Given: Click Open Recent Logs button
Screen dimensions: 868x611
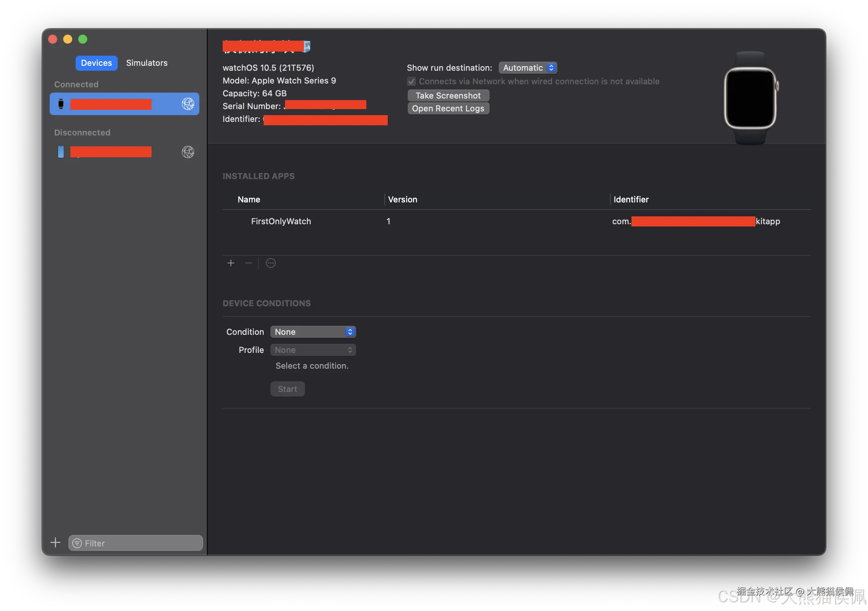Looking at the screenshot, I should pyautogui.click(x=448, y=108).
